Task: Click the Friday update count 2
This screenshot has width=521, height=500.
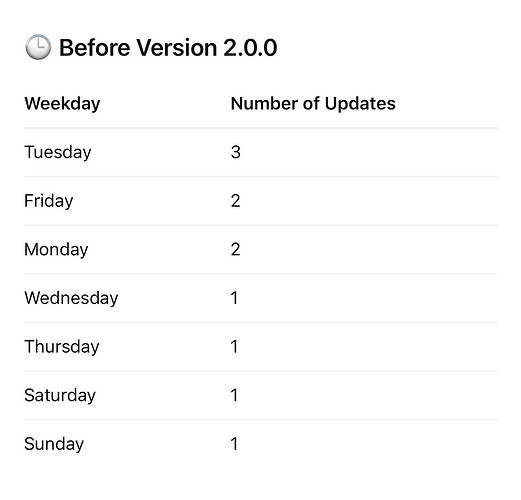Action: (236, 201)
